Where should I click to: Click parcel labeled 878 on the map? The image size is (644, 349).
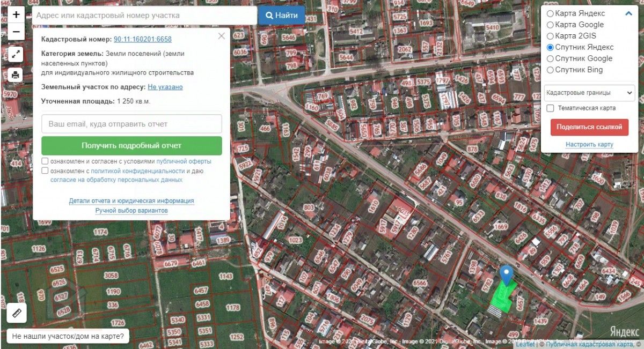(472, 149)
